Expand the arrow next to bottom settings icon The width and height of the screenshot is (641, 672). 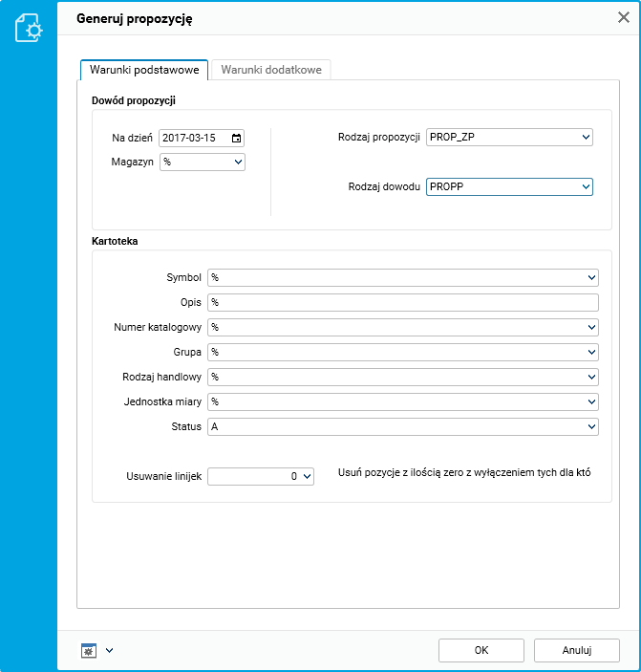tap(109, 650)
